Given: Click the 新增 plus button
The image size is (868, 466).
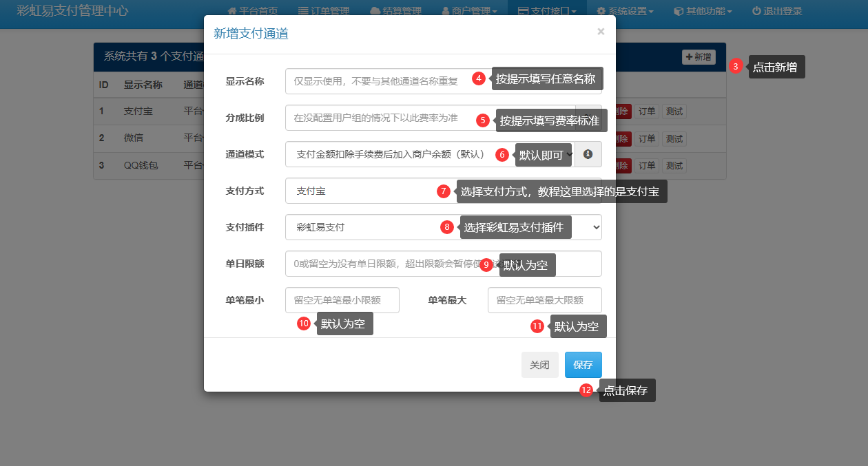Looking at the screenshot, I should click(x=698, y=57).
